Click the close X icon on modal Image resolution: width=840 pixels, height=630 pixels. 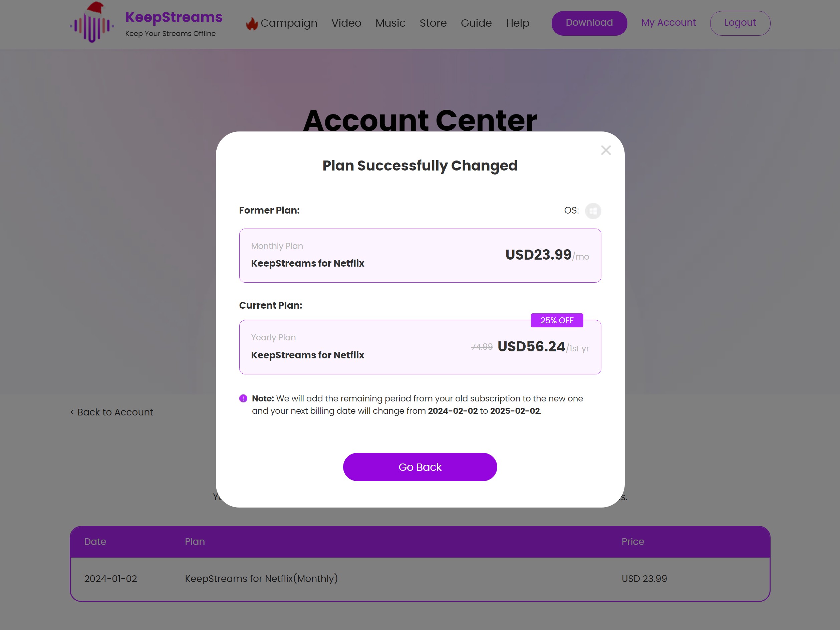(x=606, y=149)
